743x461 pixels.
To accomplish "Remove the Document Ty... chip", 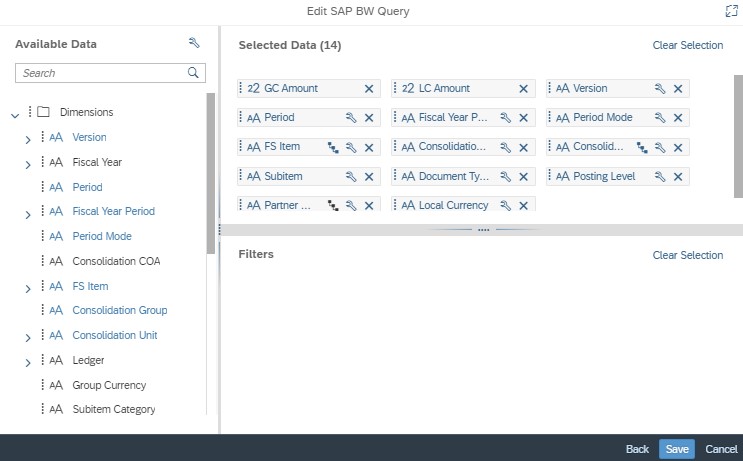I will [523, 177].
